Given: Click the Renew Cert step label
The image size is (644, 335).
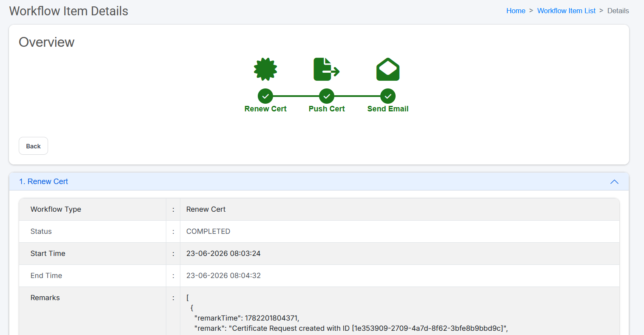Looking at the screenshot, I should 265,109.
